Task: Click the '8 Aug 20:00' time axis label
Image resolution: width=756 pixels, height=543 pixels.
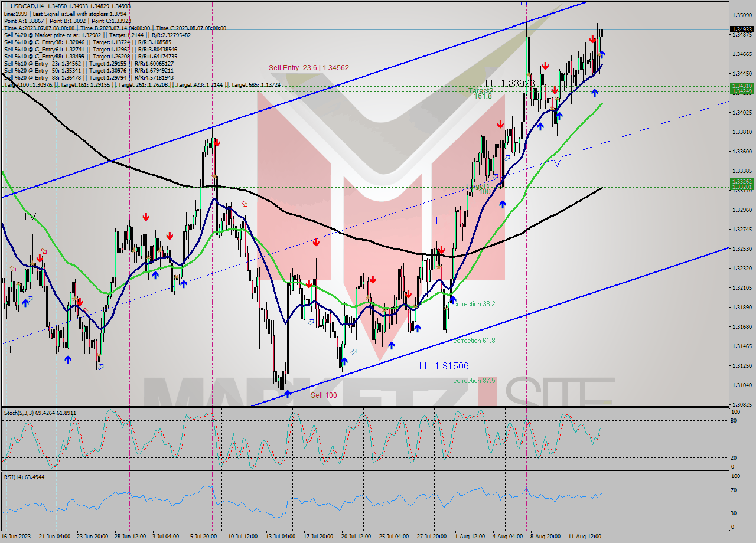Action: tap(546, 537)
